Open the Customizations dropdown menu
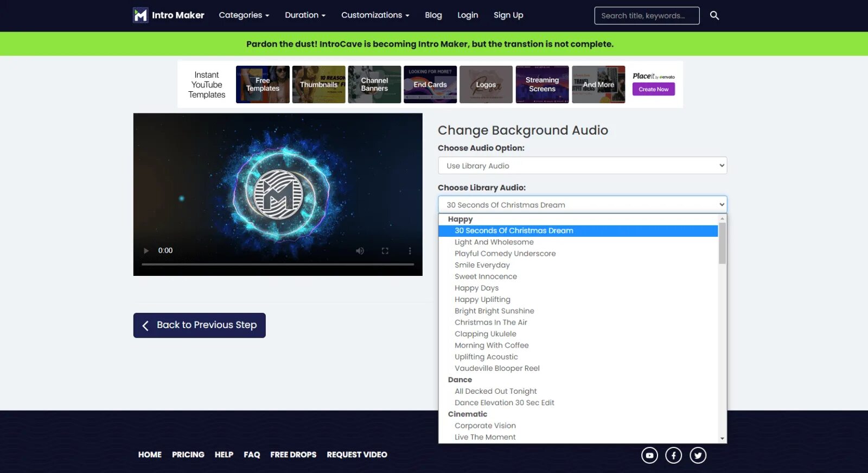Image resolution: width=868 pixels, height=473 pixels. coord(375,15)
